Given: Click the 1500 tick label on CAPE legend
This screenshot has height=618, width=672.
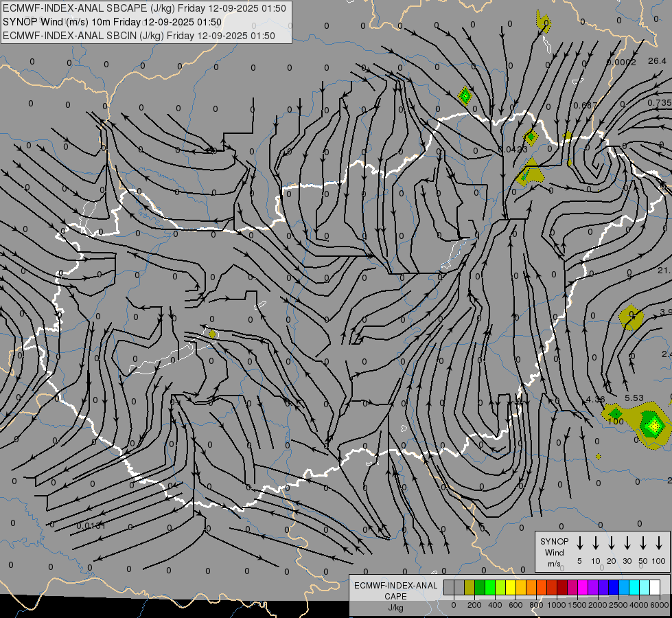Looking at the screenshot, I should click(577, 605).
